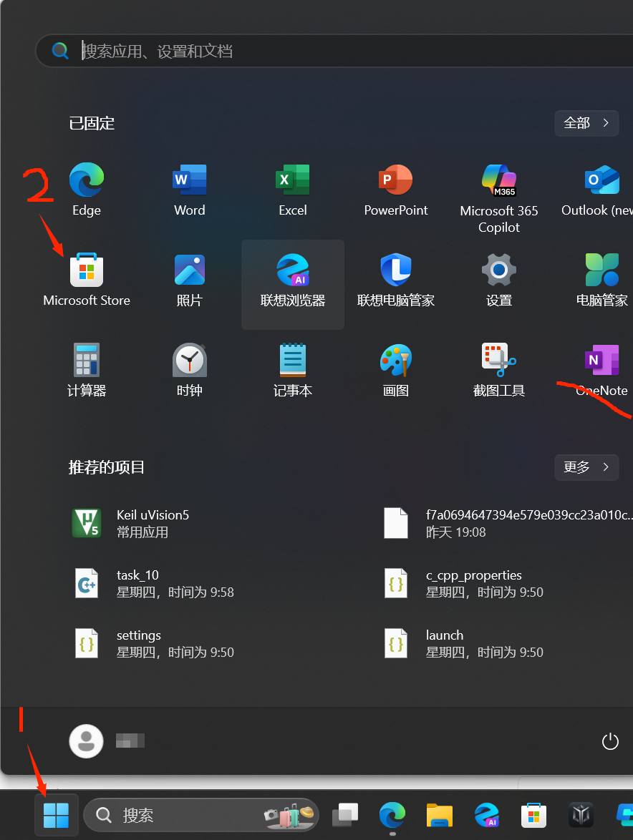Open OneNote pinned app
633x840 pixels.
tap(602, 370)
